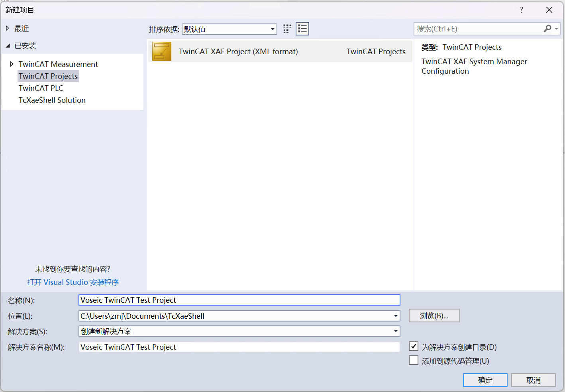Expand the TwinCAT Measurement node
The height and width of the screenshot is (392, 565).
12,64
